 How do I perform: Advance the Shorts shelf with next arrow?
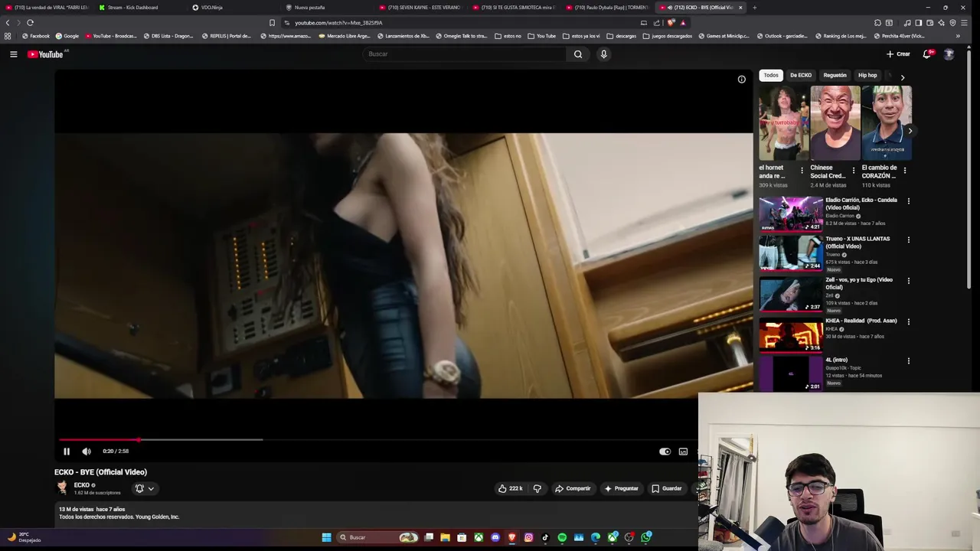tap(910, 131)
